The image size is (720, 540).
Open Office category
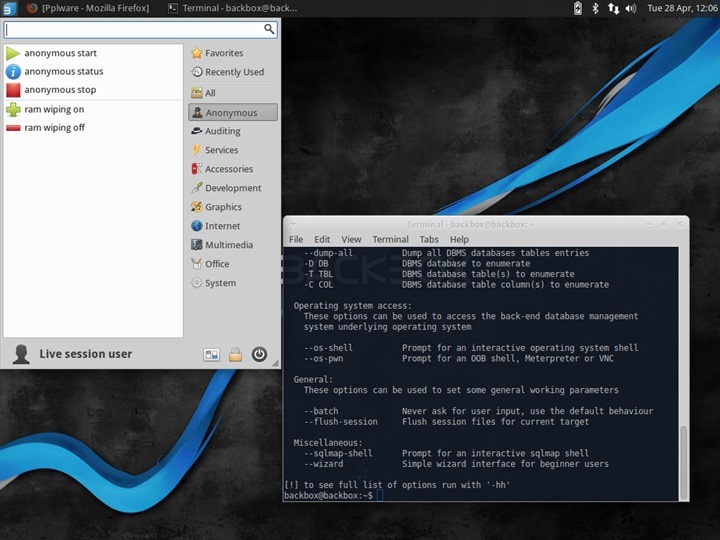233,264
